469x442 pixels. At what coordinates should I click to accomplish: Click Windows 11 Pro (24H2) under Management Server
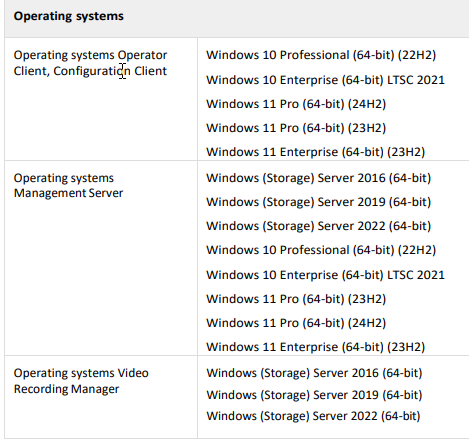[x=296, y=323]
